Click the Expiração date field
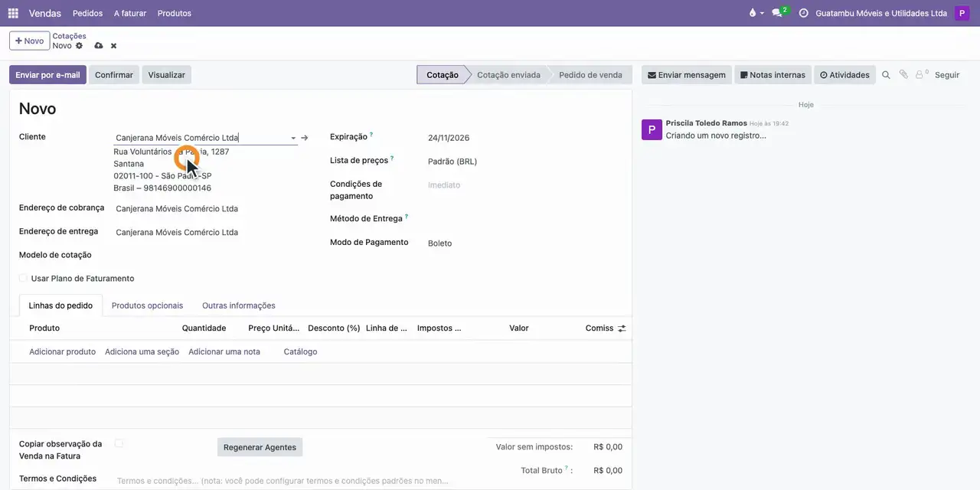This screenshot has height=490, width=980. point(524,138)
